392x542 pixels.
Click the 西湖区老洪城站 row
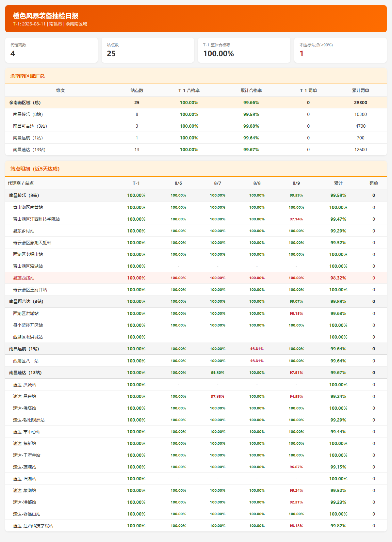coord(196,337)
